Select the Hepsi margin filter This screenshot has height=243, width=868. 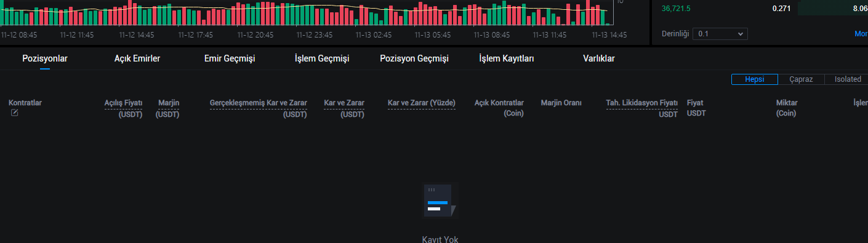click(x=755, y=79)
